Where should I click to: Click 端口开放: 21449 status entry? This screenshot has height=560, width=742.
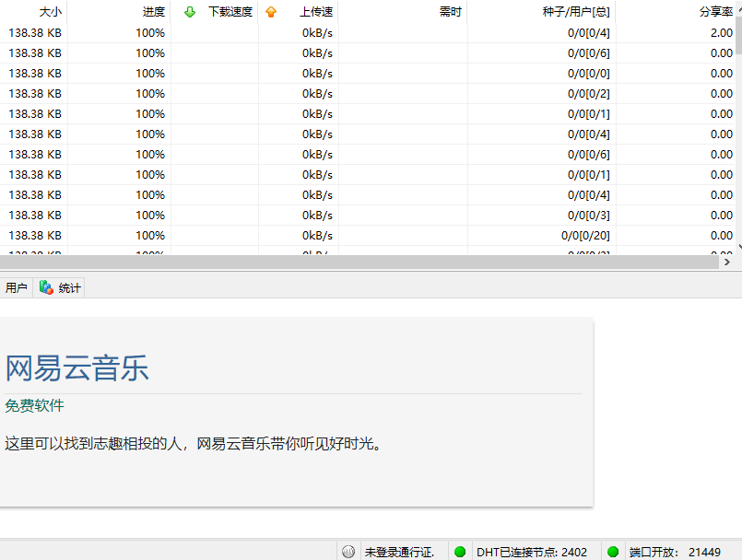click(675, 552)
